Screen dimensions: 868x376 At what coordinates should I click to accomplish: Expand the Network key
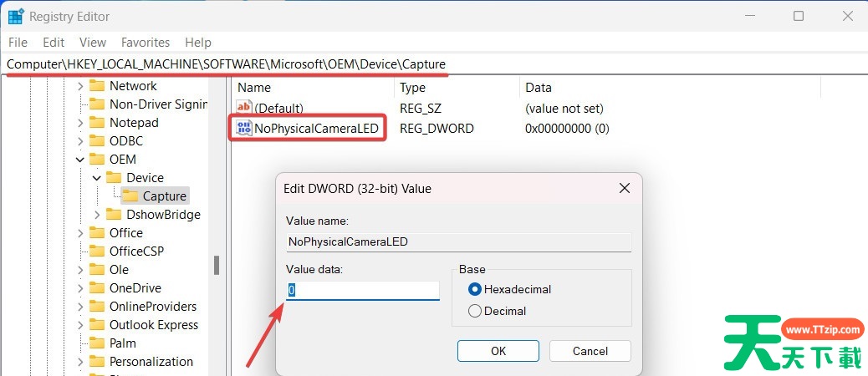(x=80, y=86)
